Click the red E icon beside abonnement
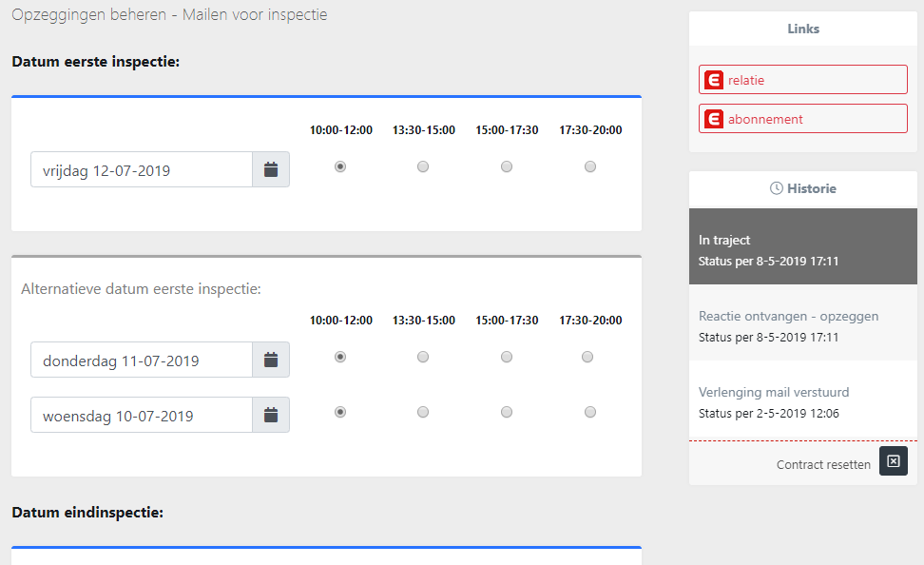The height and width of the screenshot is (565, 924). (714, 119)
